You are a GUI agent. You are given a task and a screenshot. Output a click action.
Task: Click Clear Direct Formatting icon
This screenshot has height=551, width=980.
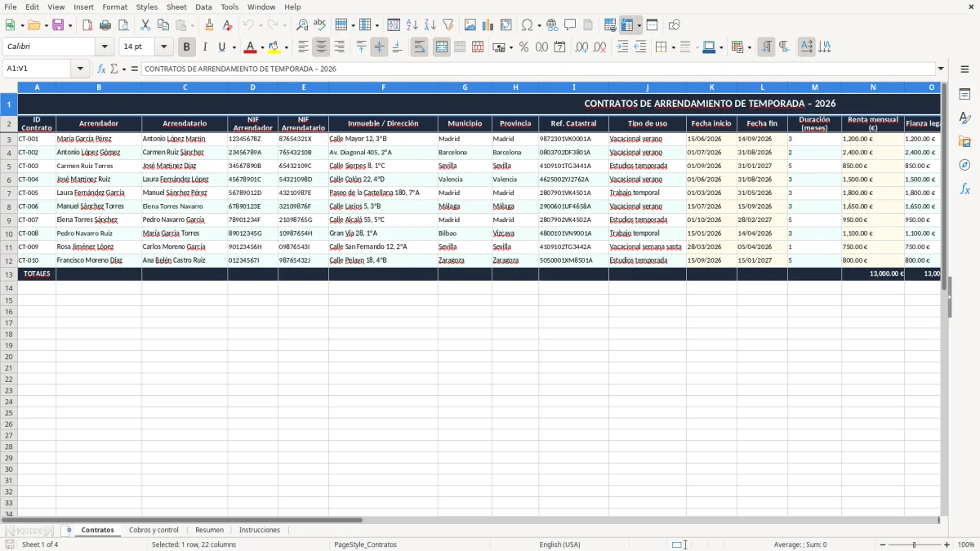point(227,25)
